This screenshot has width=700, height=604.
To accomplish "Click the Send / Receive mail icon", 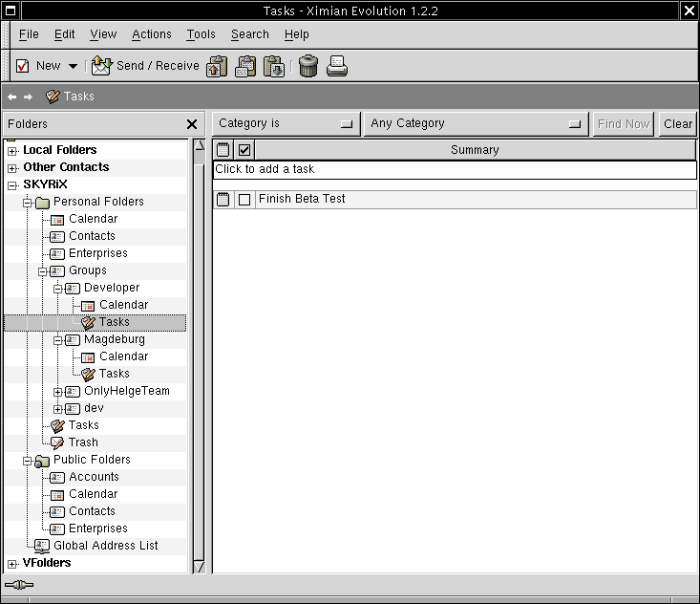I will 102,66.
